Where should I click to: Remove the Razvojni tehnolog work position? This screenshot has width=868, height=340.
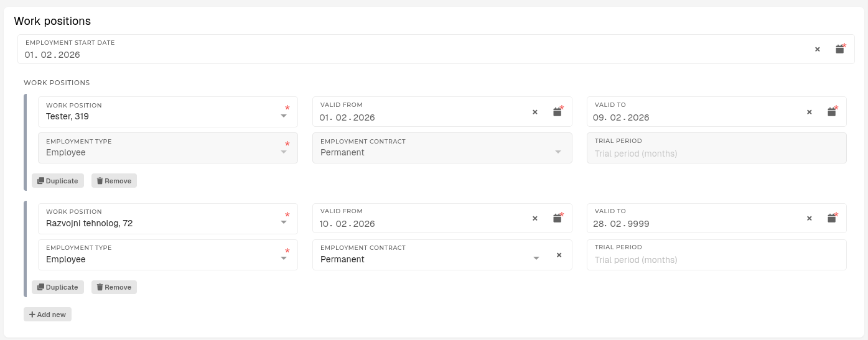pyautogui.click(x=114, y=287)
